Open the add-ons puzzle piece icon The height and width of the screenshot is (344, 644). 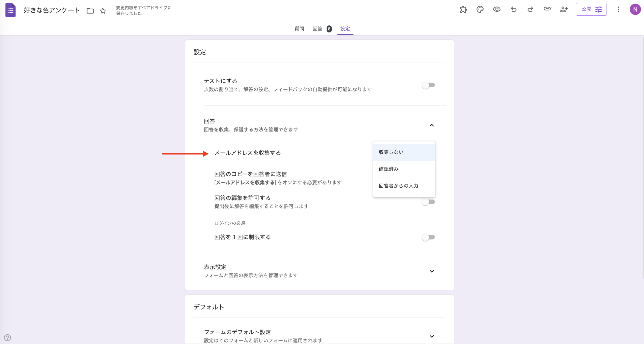[x=463, y=9]
